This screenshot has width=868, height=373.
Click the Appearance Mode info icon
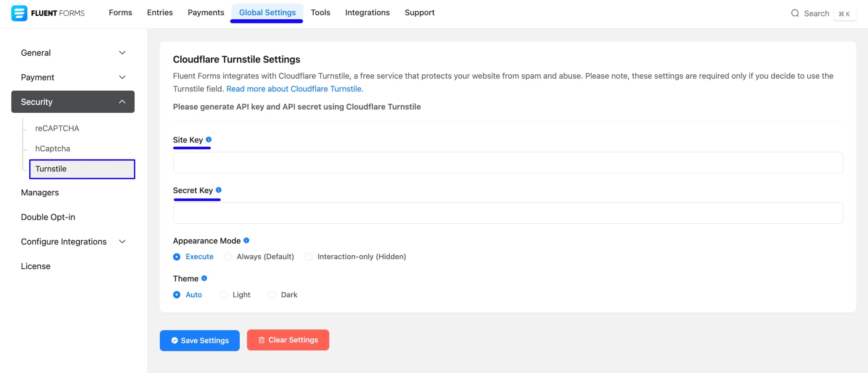(246, 240)
